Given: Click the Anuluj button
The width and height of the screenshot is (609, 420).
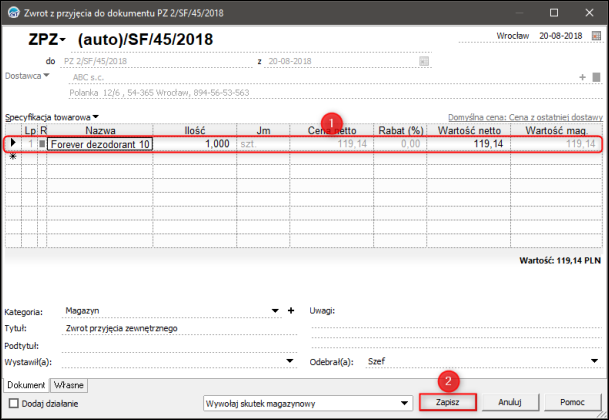Looking at the screenshot, I should pyautogui.click(x=510, y=402).
